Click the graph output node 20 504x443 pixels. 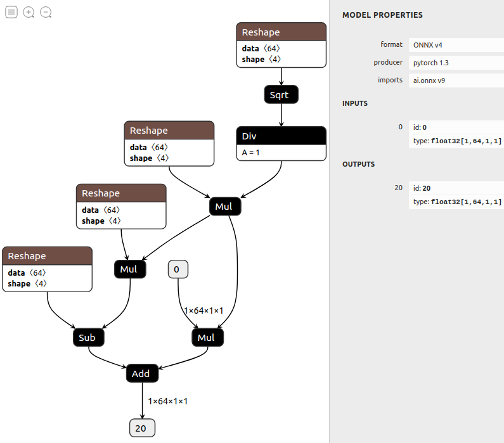click(x=142, y=428)
